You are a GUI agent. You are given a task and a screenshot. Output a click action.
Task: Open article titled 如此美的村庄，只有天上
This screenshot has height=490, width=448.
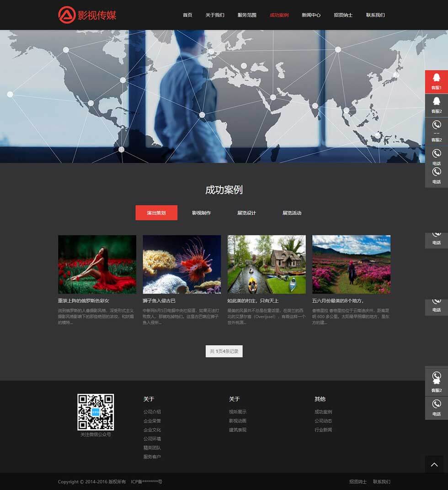253,301
